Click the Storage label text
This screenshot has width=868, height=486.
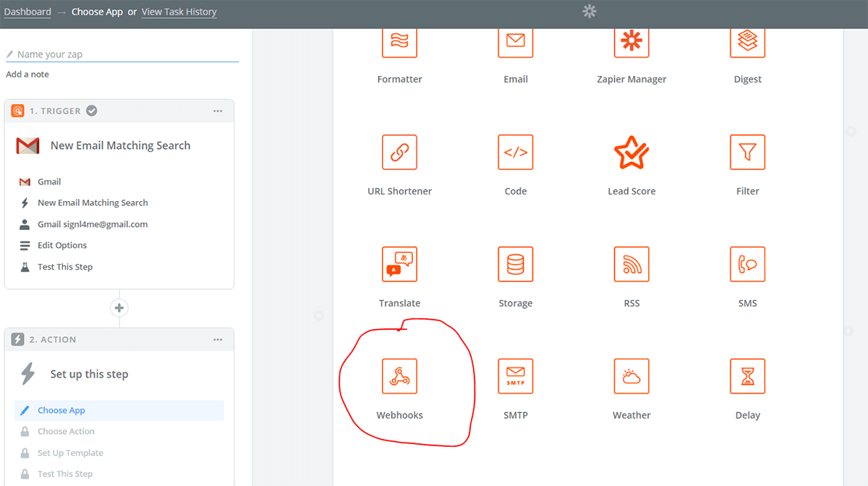[516, 303]
